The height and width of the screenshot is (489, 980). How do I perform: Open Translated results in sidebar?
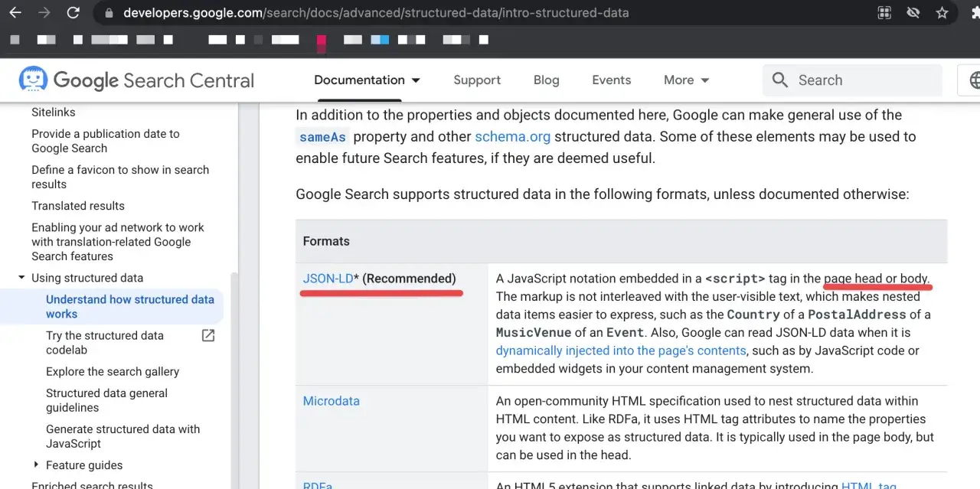click(78, 206)
